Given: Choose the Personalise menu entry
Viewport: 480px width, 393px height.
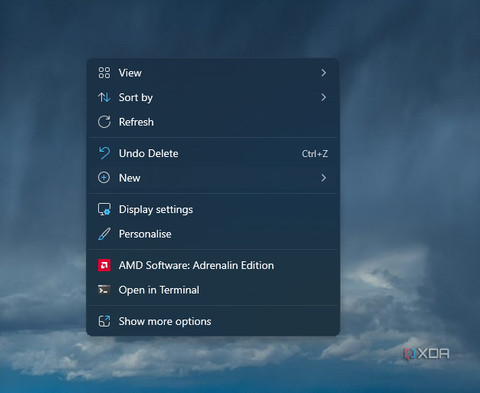Looking at the screenshot, I should (x=213, y=234).
